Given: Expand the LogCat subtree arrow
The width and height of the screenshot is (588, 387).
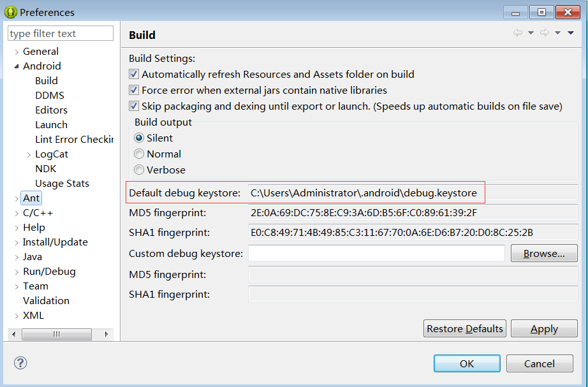Looking at the screenshot, I should [29, 154].
